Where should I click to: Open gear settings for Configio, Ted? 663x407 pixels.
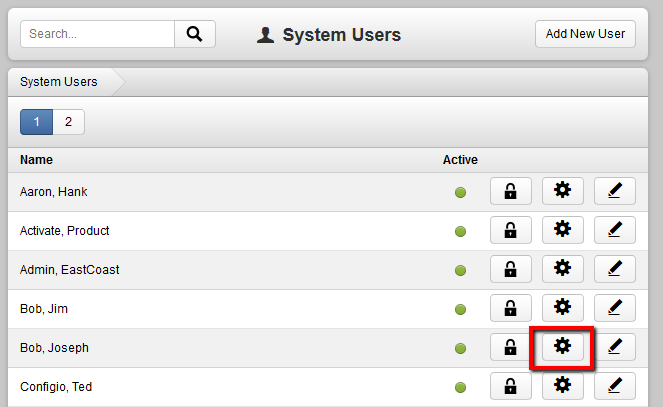click(563, 386)
